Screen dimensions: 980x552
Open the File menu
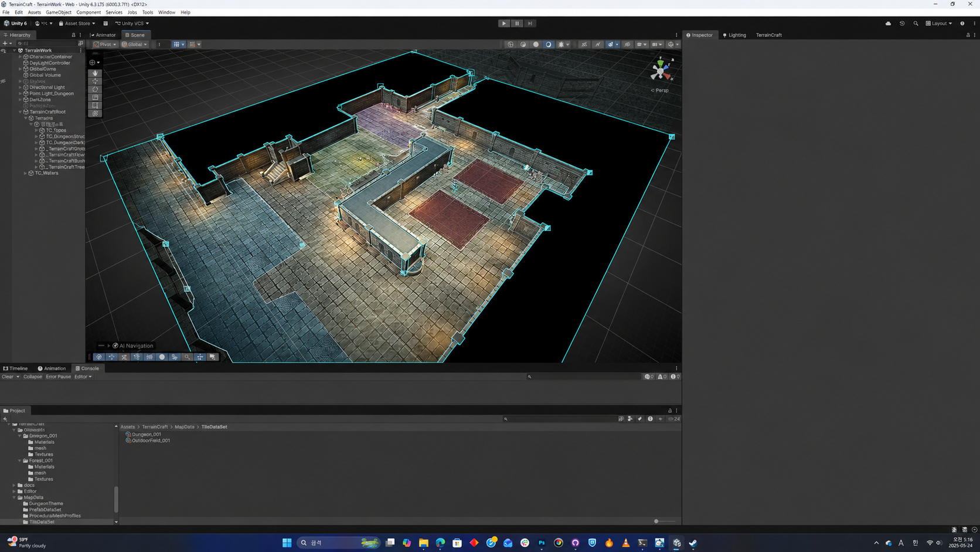[6, 12]
